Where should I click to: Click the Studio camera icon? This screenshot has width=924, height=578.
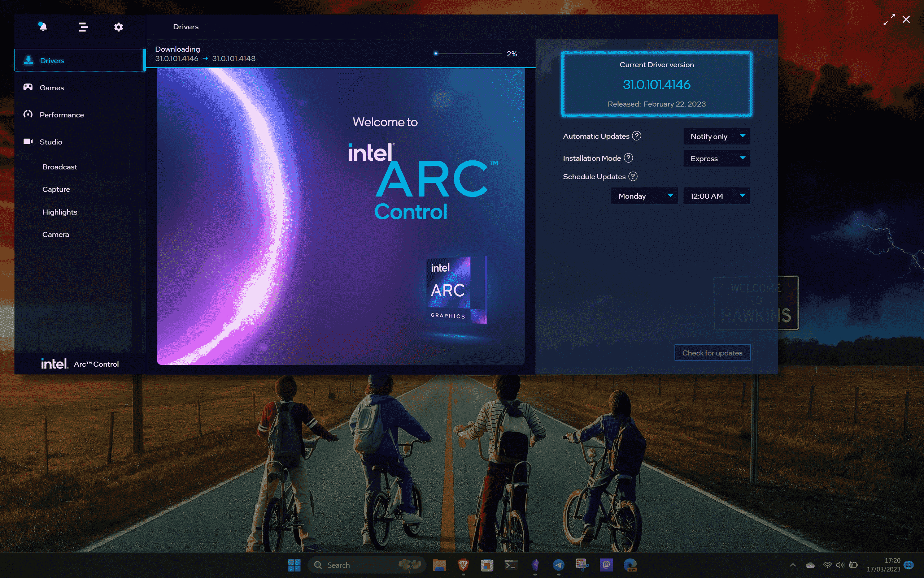pyautogui.click(x=28, y=142)
